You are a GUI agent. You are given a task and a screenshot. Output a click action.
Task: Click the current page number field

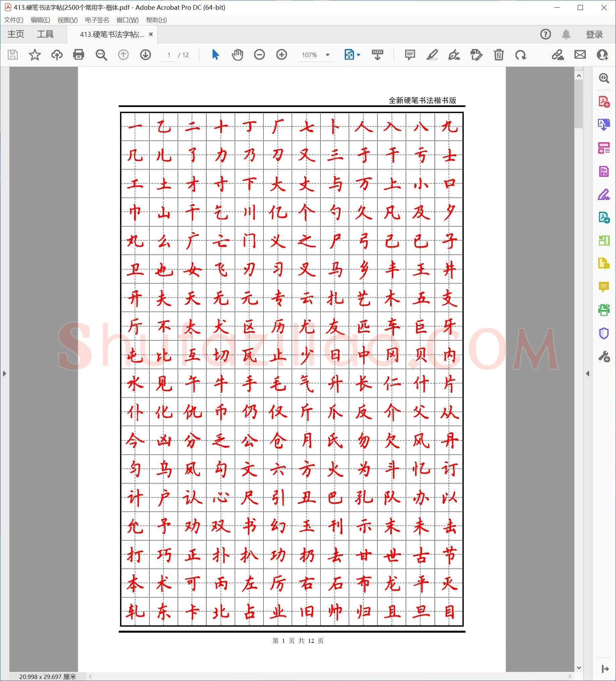(x=169, y=55)
